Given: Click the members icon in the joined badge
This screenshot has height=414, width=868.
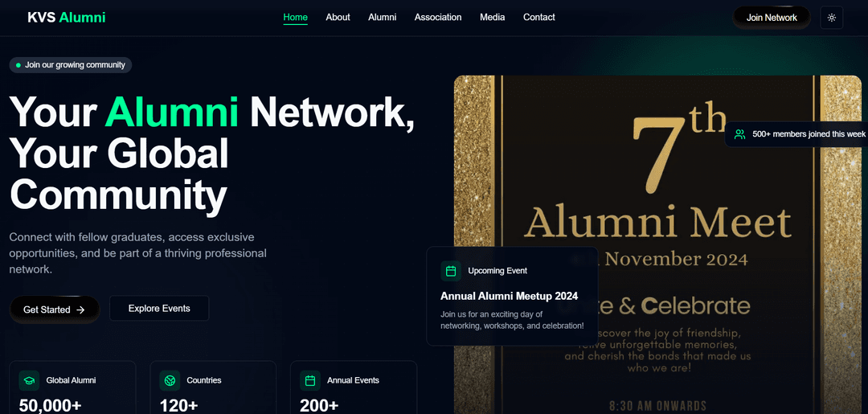Looking at the screenshot, I should [x=739, y=134].
